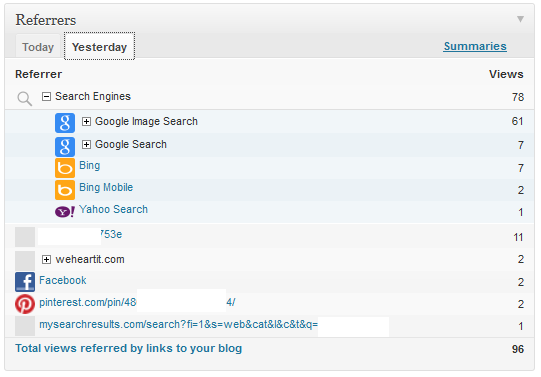
Task: Expand the Google Image Search entry
Action: [x=86, y=121]
